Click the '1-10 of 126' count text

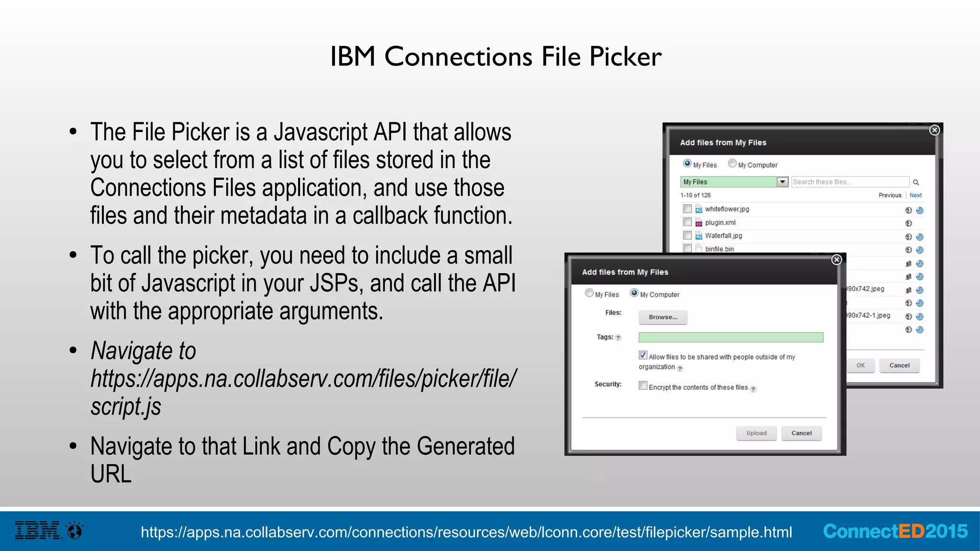tap(695, 195)
